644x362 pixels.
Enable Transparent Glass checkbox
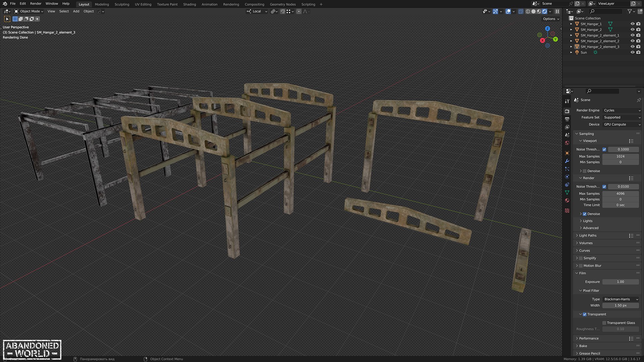pos(604,323)
